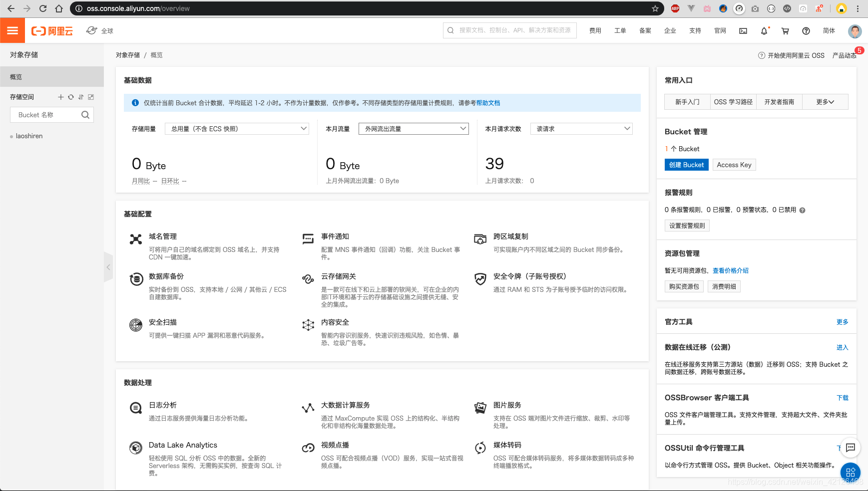Select 概览 in the left sidebar
The image size is (868, 491).
coord(52,77)
